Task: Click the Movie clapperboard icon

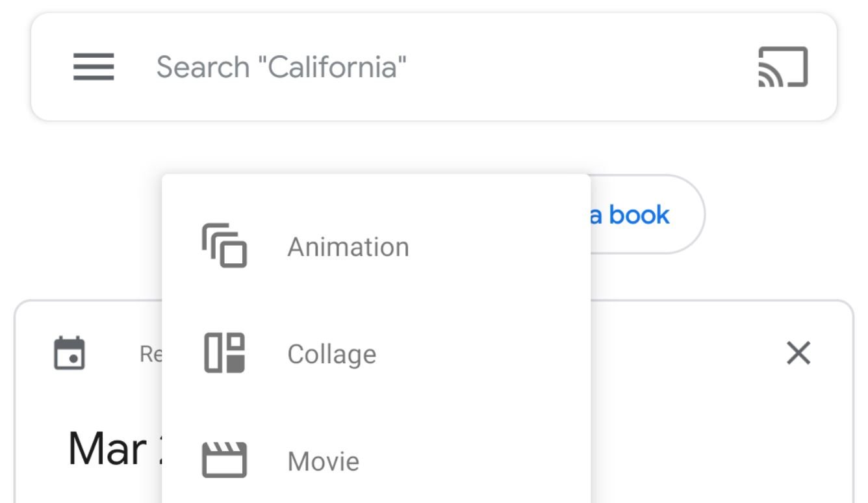Action: (224, 460)
